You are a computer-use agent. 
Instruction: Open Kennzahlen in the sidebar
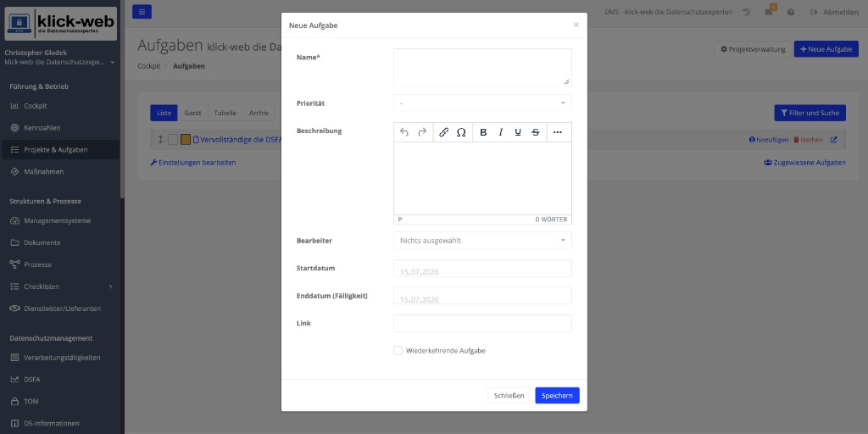60,128
